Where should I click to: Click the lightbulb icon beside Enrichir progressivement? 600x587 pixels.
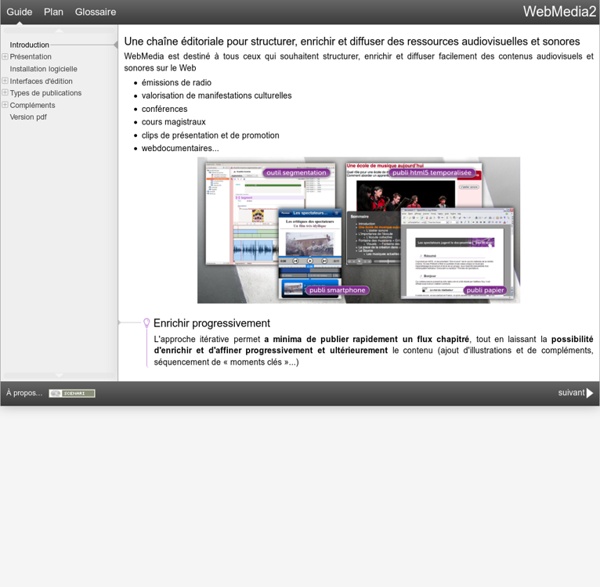coord(146,323)
